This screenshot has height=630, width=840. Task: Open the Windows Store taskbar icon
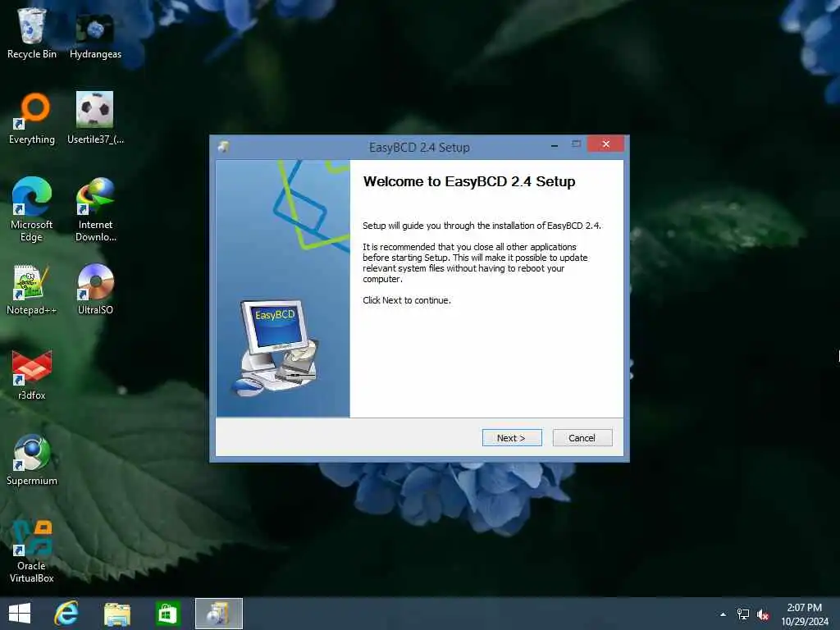pyautogui.click(x=167, y=614)
